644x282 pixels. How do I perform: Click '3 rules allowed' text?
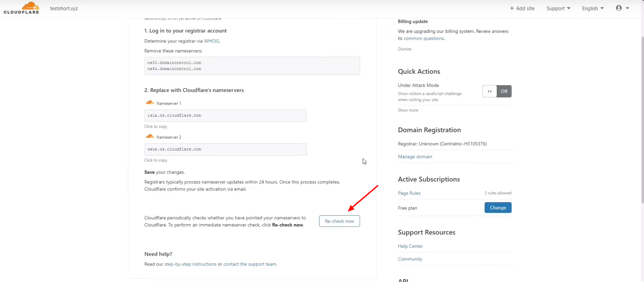tap(498, 193)
